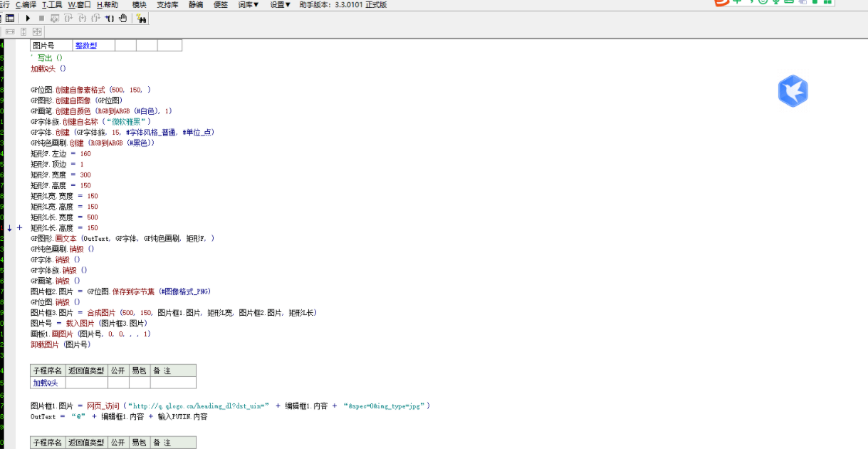The image size is (868, 449).
Task: Open the 设置 dropdown menu
Action: coord(280,5)
